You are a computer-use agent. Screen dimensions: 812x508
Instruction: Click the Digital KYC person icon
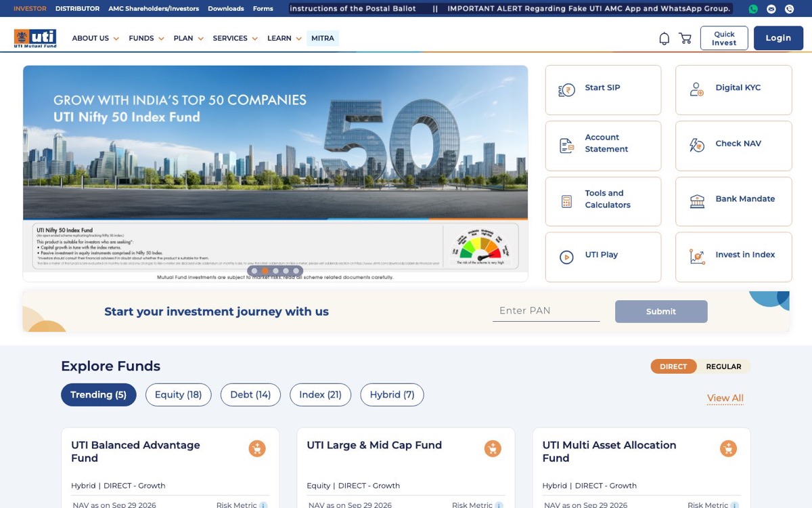pos(697,89)
